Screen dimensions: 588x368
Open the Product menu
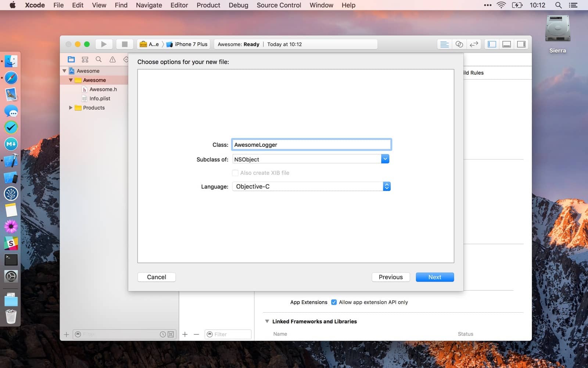[208, 5]
